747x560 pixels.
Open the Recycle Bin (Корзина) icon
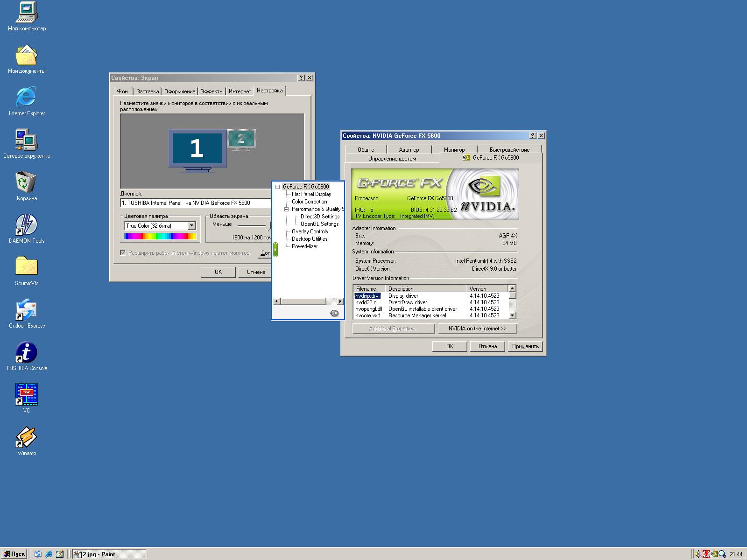pos(27,182)
